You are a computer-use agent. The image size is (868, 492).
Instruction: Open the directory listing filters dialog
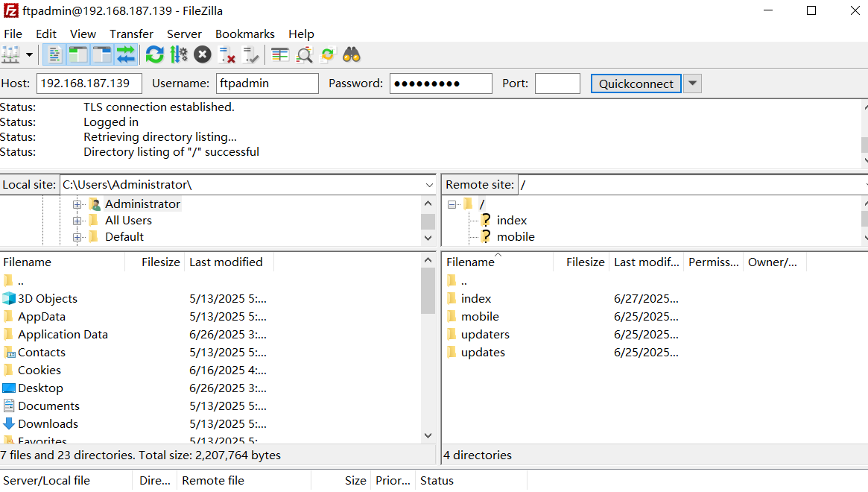280,55
